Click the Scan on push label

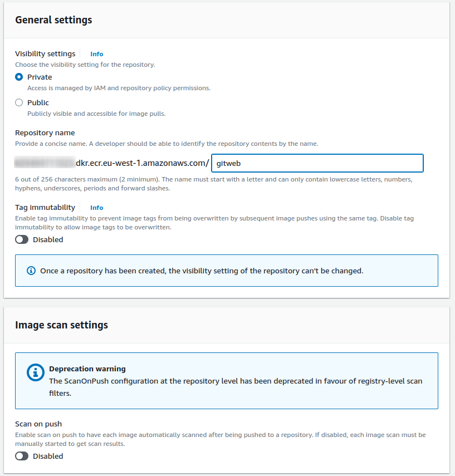[38, 424]
